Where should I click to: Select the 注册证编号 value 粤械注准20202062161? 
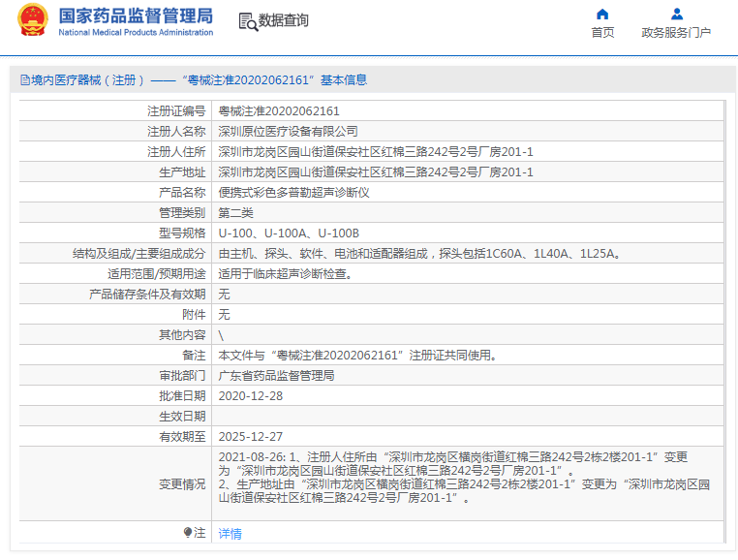click(279, 110)
